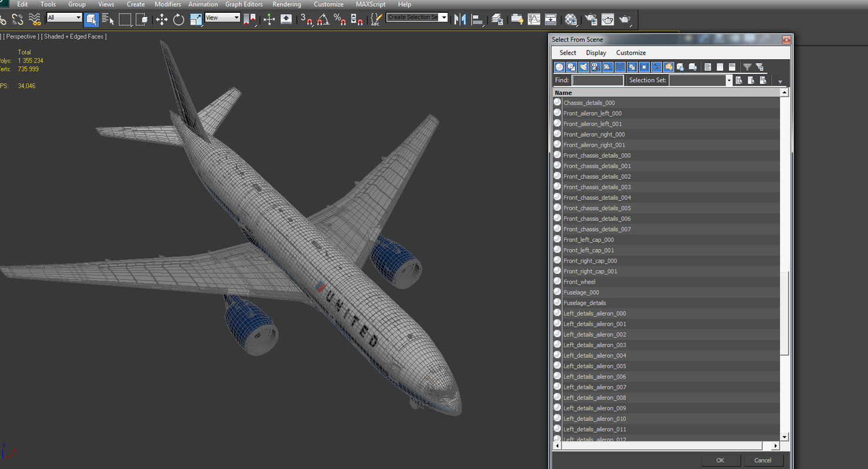Open the Rendering menu
This screenshot has width=868, height=469.
tap(287, 4)
